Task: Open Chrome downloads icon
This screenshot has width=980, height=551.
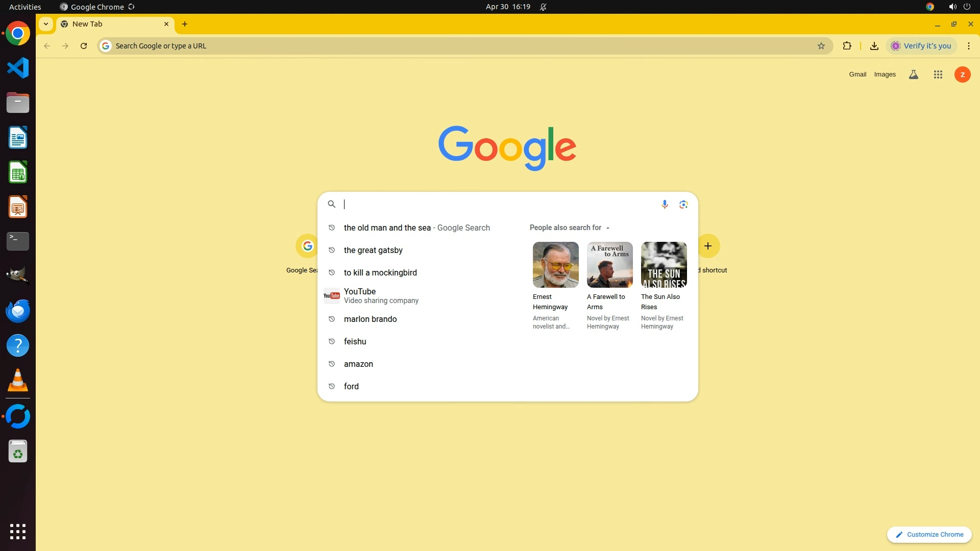Action: 874,46
